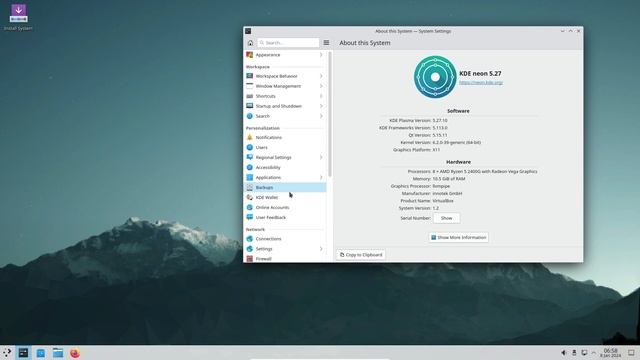
Task: Open the application launcher in taskbar
Action: coord(7,353)
